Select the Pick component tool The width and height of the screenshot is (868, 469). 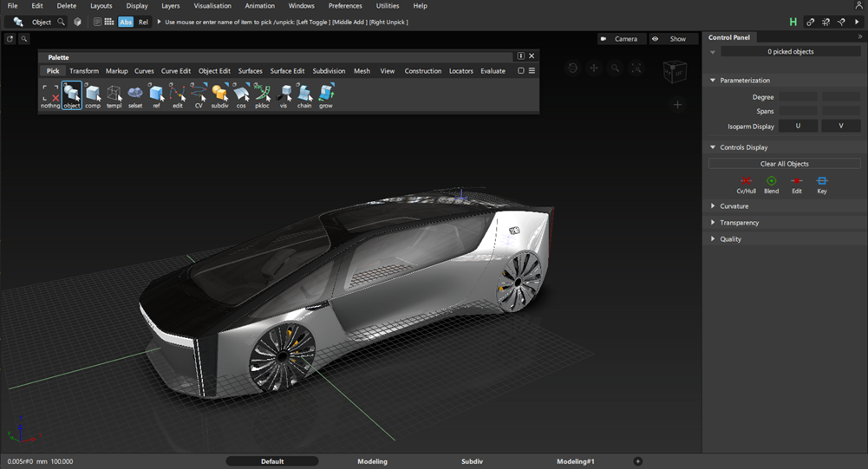pos(93,94)
